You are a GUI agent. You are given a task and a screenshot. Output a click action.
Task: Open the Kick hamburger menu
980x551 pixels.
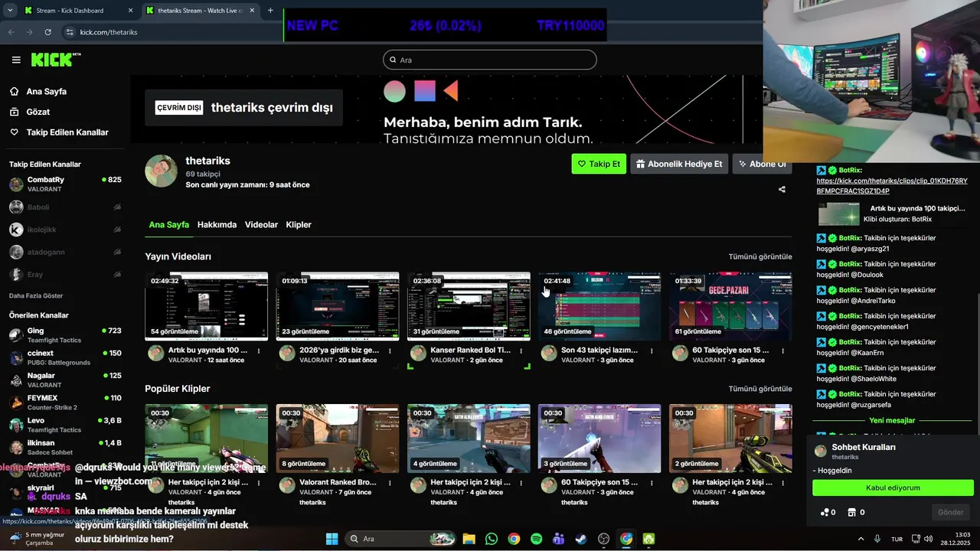tap(16, 60)
